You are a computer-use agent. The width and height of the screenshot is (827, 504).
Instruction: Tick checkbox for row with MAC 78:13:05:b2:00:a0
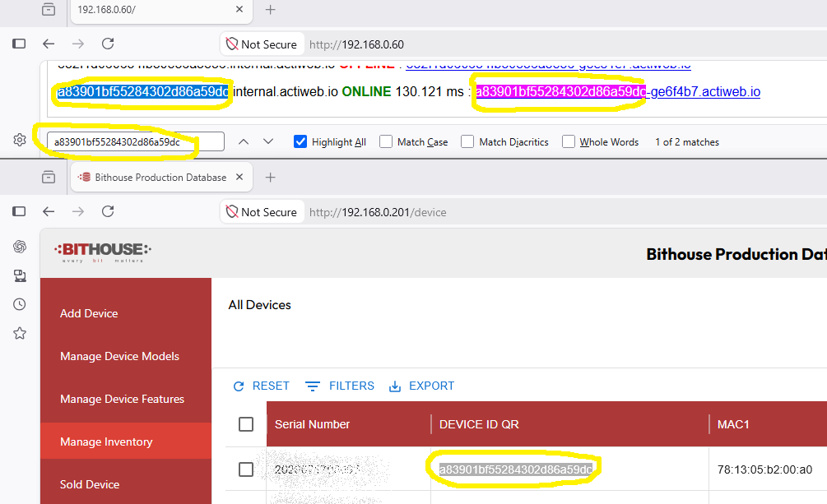246,469
